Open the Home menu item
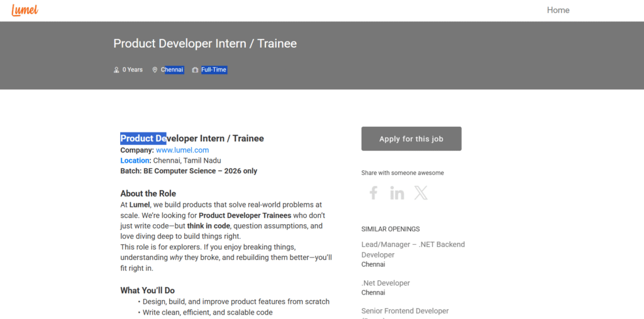644x319 pixels. point(558,10)
